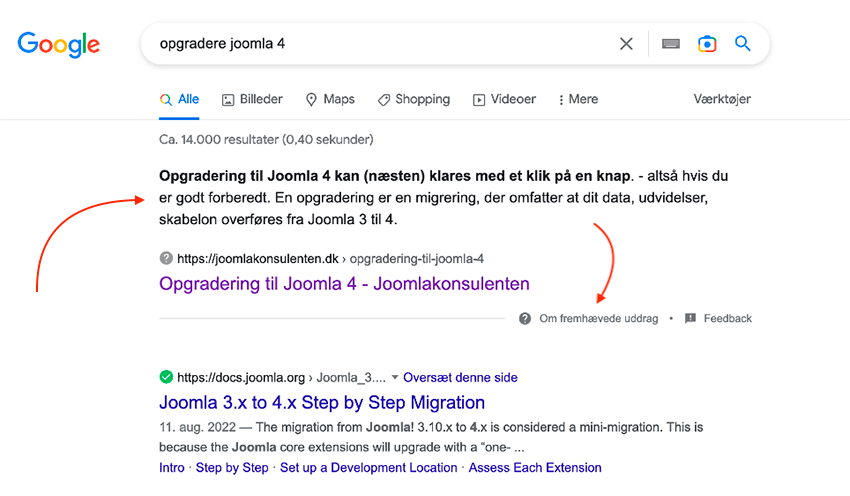Open the Shopping tab
This screenshot has width=850, height=496.
pyautogui.click(x=414, y=99)
